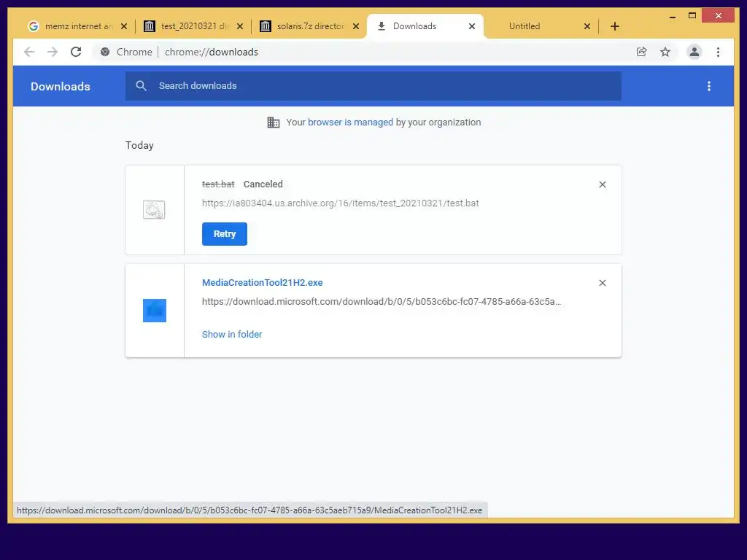Remove test.bat from the list
This screenshot has width=747, height=560.
[x=602, y=184]
